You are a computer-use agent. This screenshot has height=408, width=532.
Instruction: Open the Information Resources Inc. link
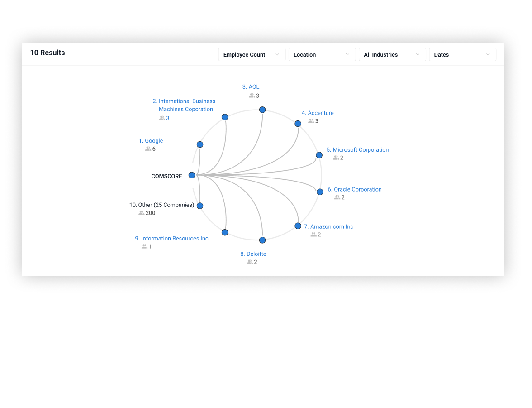(x=172, y=238)
